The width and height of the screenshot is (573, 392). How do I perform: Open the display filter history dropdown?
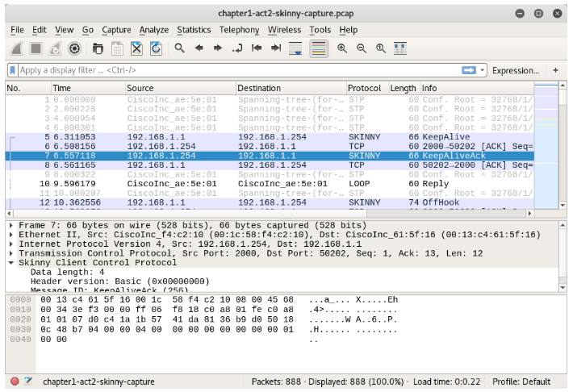[483, 70]
